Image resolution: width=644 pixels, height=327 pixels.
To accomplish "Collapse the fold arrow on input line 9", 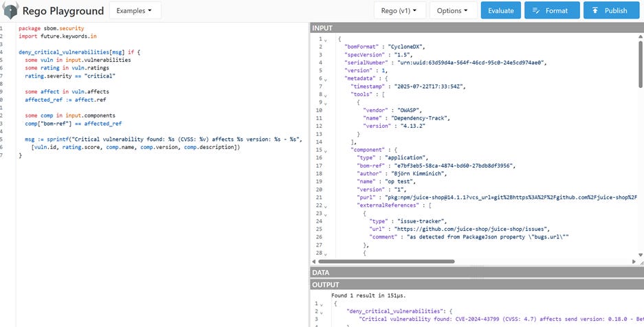I will pyautogui.click(x=326, y=103).
